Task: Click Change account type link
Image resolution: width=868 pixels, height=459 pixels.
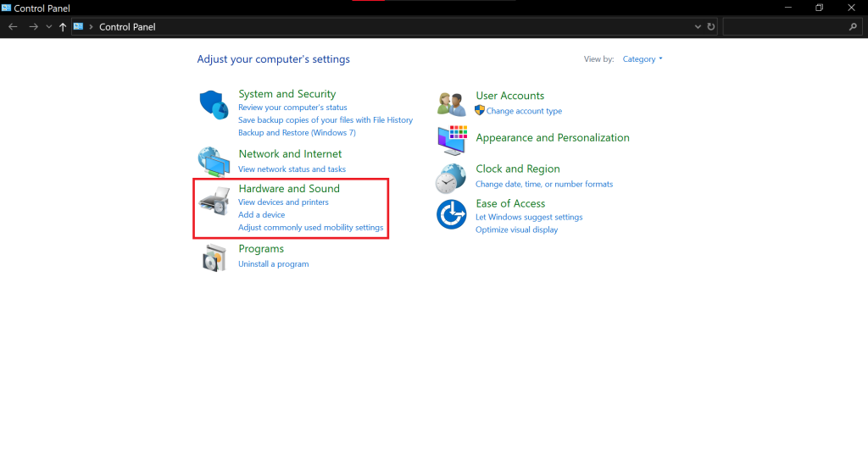Action: [x=524, y=111]
